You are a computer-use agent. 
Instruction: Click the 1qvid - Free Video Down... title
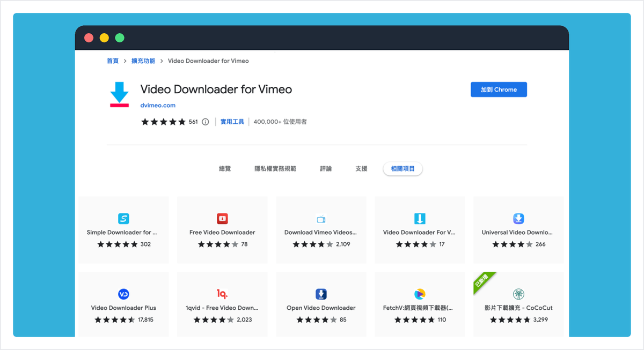point(222,308)
